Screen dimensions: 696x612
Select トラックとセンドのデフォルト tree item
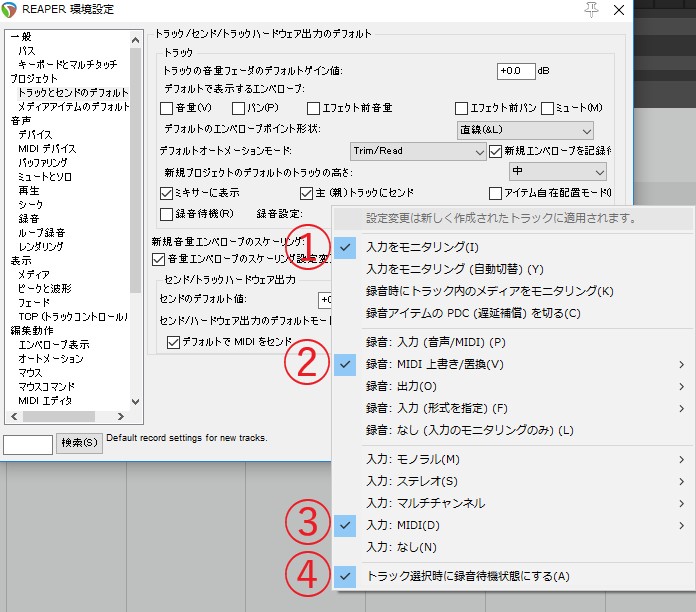click(73, 93)
